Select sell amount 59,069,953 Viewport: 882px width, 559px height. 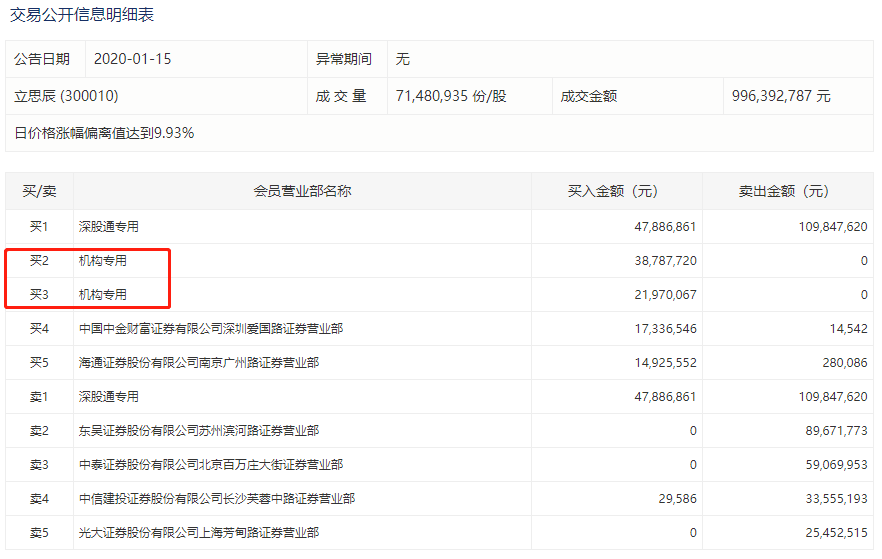click(x=836, y=465)
